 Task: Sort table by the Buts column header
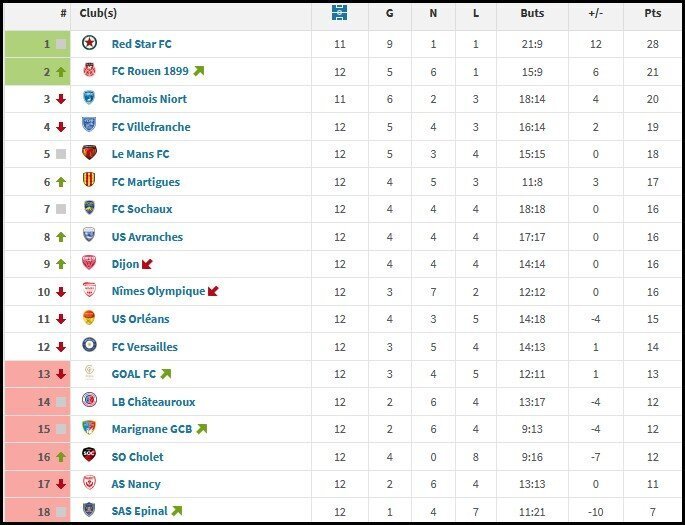pos(532,14)
